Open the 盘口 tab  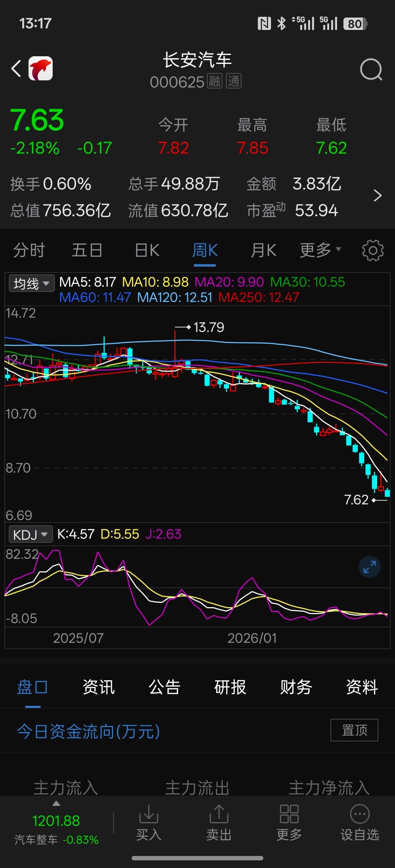click(x=33, y=687)
